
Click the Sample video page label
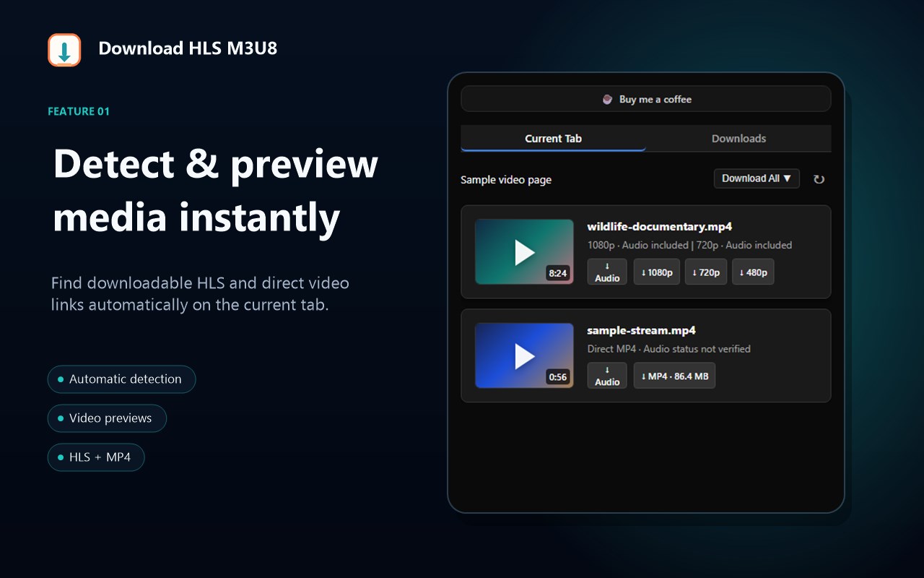[506, 180]
